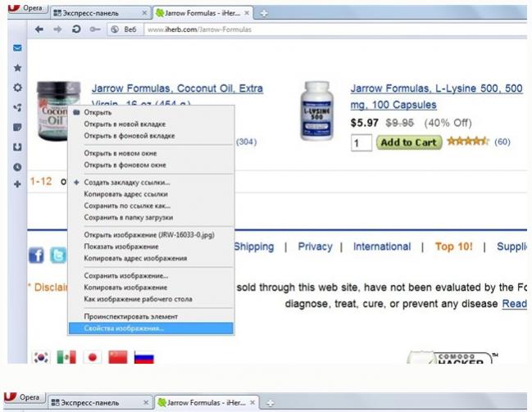Click the quantity field for L-Lysine
This screenshot has width=532, height=412.
pos(361,143)
